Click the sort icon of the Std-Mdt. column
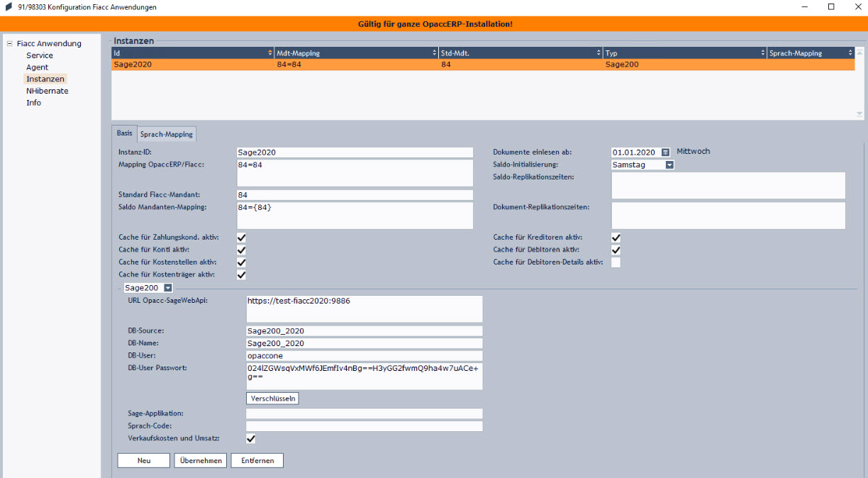Viewport: 868px width, 478px height. point(599,53)
